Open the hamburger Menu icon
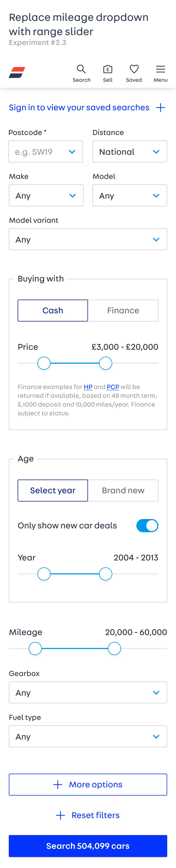The width and height of the screenshot is (176, 868). (160, 69)
